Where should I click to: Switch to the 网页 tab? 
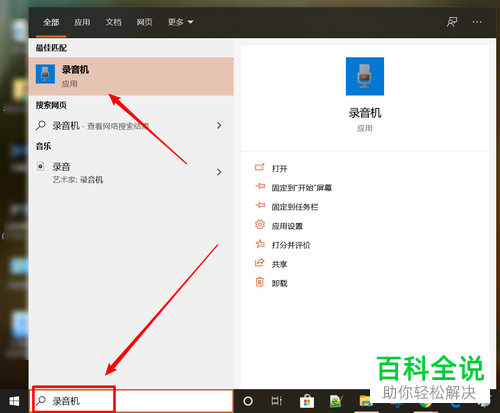click(x=144, y=22)
